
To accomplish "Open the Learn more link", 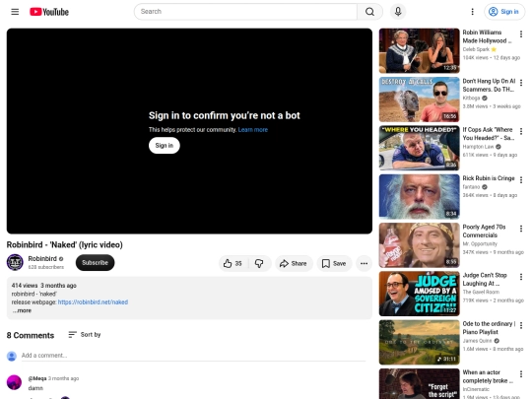I will pyautogui.click(x=253, y=130).
